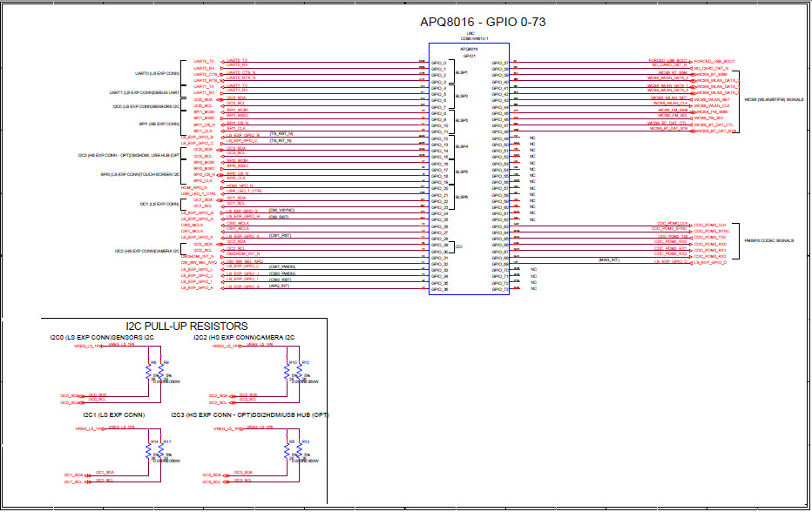This screenshot has height=512, width=812.
Task: Click the UART0_TX off-page connector arrow
Action: pyautogui.click(x=222, y=61)
